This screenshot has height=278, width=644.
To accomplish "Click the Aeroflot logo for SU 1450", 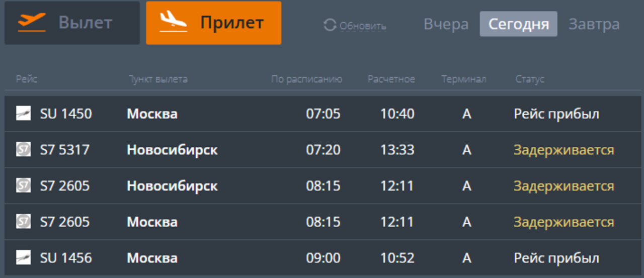I will pos(23,114).
